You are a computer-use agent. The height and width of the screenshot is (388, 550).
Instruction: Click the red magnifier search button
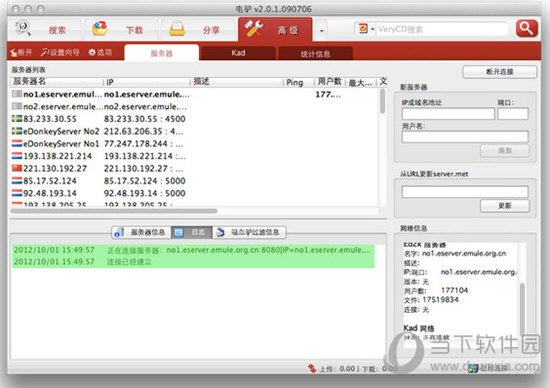pyautogui.click(x=526, y=28)
